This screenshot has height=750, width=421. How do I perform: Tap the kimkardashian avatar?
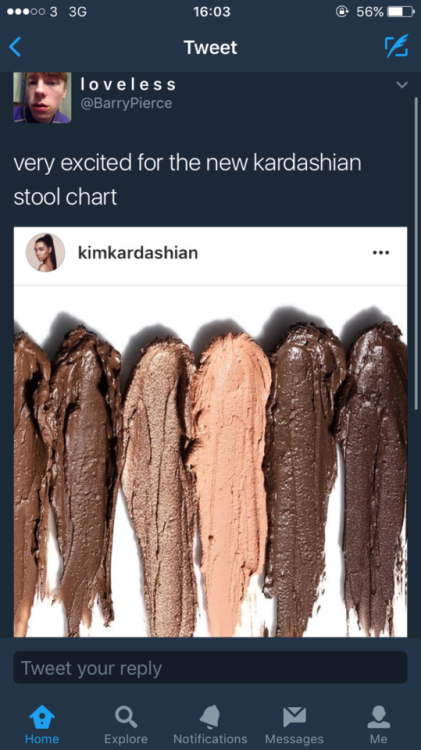pos(45,252)
